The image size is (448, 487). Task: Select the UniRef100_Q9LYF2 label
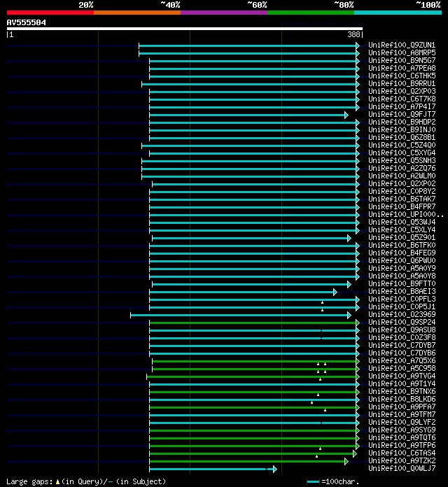coord(402,422)
